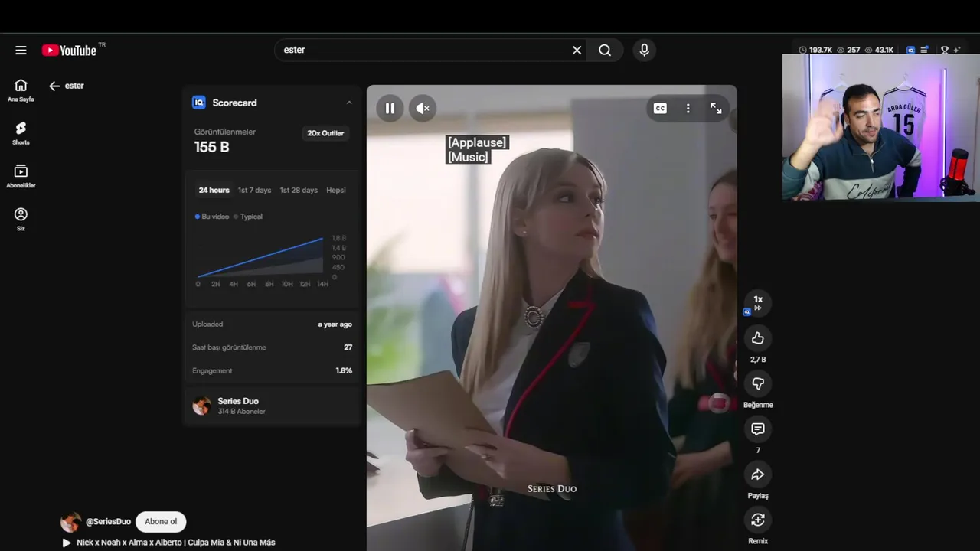
Task: Click the magnifier search button
Action: coord(605,50)
